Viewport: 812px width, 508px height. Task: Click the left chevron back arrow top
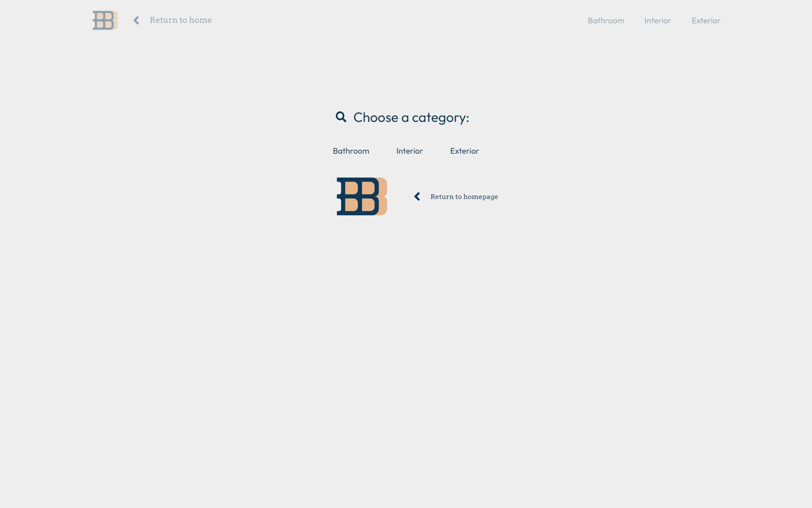coord(136,20)
